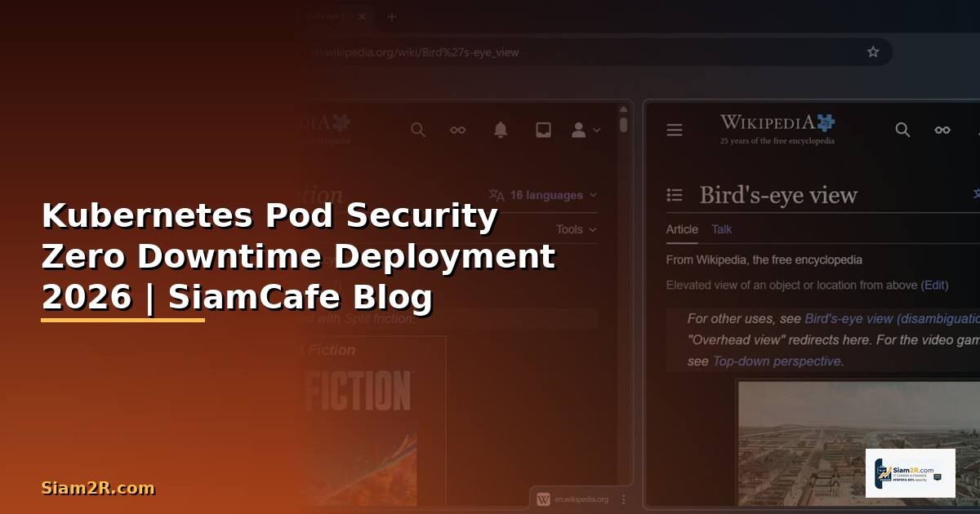Viewport: 980px width, 514px height.
Task: Switch to the Talk tab
Action: click(722, 229)
